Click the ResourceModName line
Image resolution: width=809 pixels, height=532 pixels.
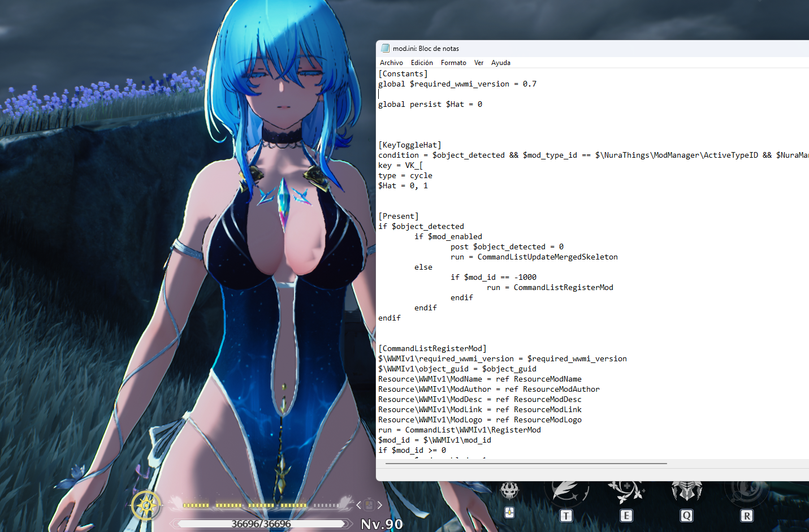(480, 379)
